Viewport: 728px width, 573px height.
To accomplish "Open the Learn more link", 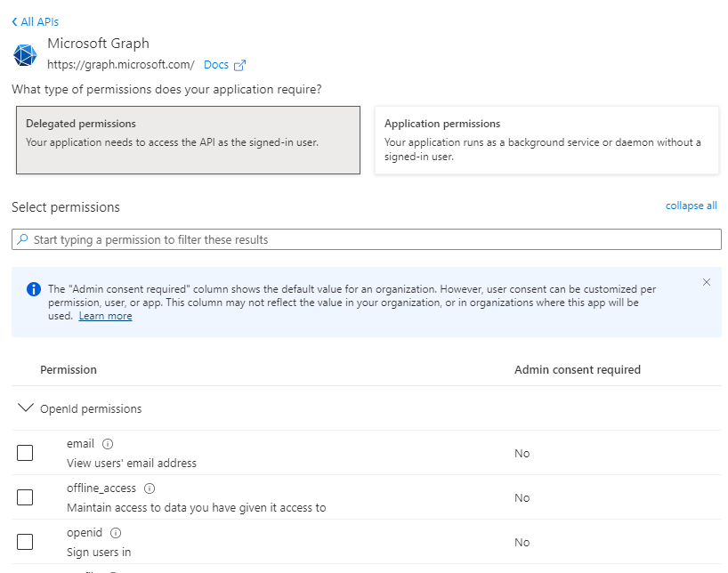I will click(x=105, y=316).
